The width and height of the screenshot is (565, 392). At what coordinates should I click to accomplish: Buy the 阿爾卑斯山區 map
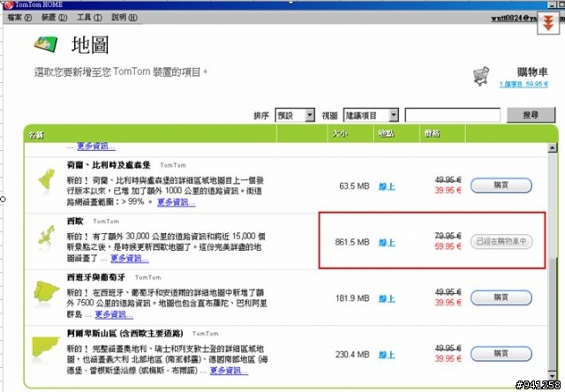pyautogui.click(x=501, y=354)
